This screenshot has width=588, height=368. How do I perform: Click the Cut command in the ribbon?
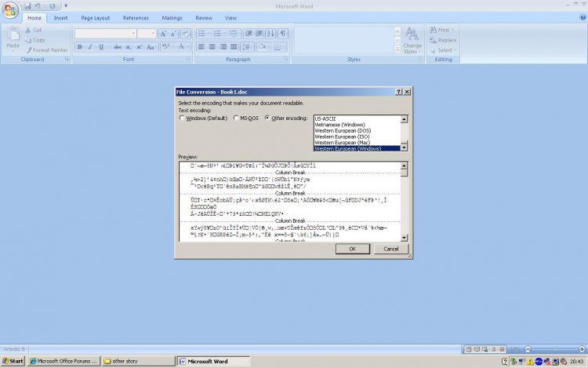(34, 30)
